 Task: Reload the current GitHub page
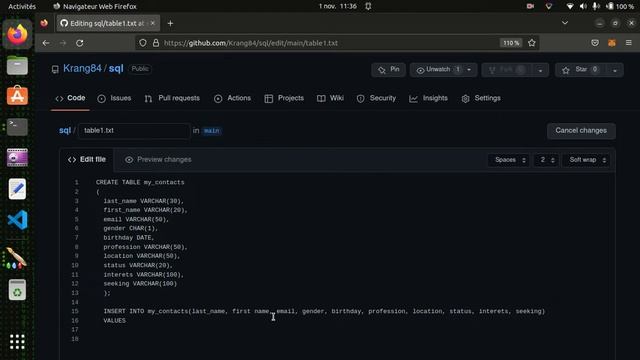[80, 43]
